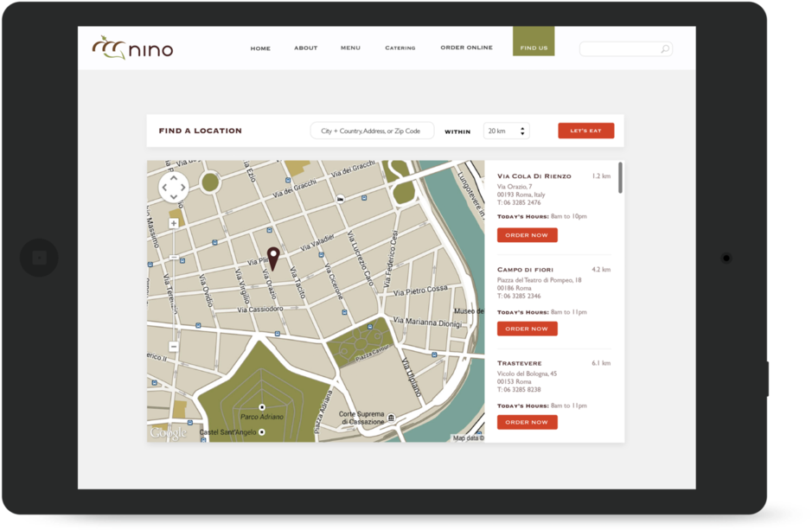Click a Metro station icon near Via Cicerone
This screenshot has height=530, width=812.
click(x=320, y=254)
